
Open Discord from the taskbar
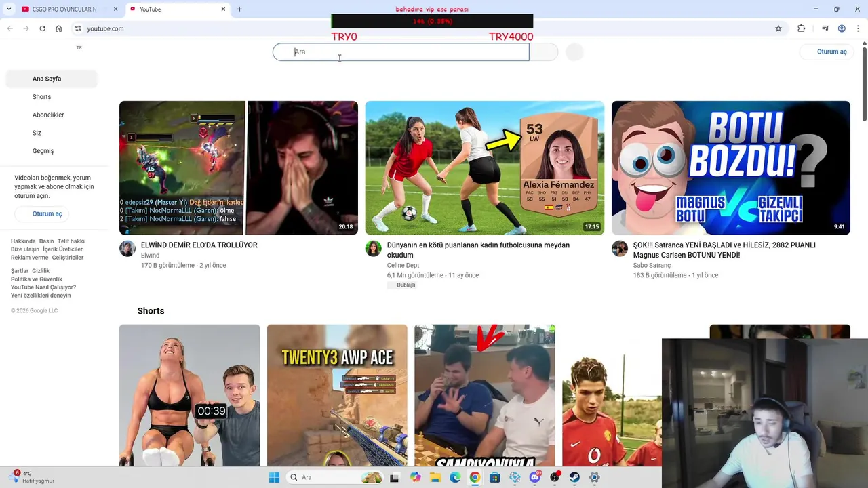coord(535,477)
